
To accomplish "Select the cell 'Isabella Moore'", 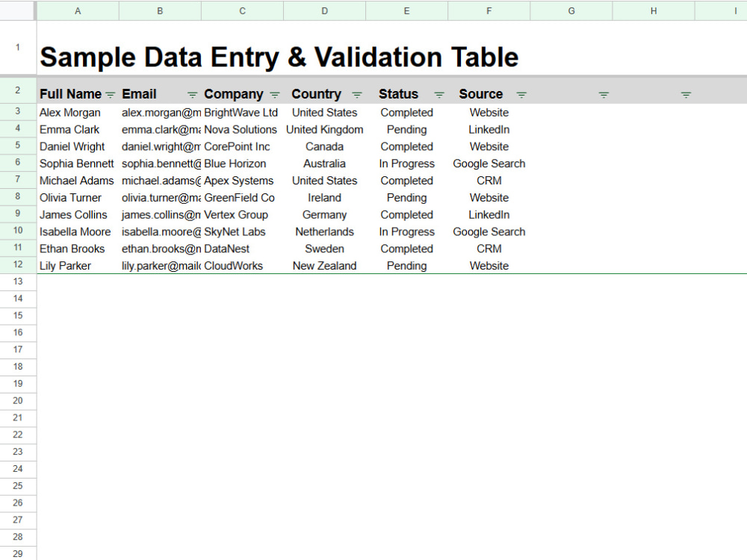I will click(78, 232).
